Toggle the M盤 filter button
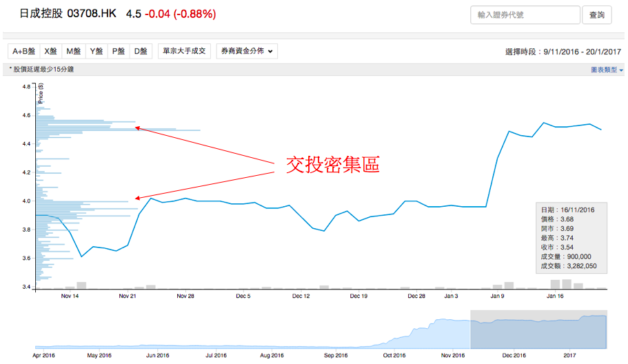The width and height of the screenshot is (628, 364). (73, 51)
